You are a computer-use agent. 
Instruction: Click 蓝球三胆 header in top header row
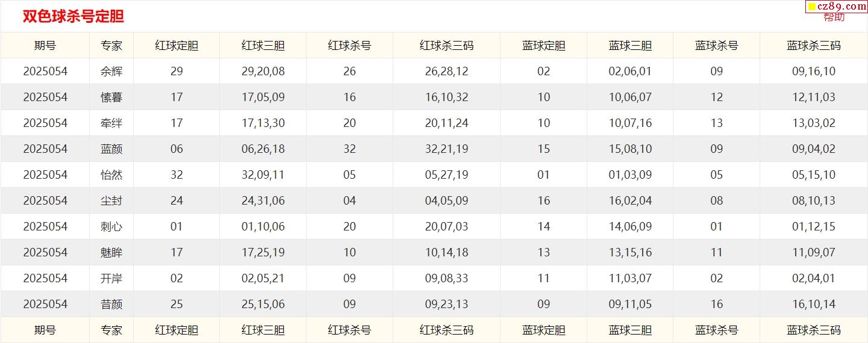[x=630, y=45]
